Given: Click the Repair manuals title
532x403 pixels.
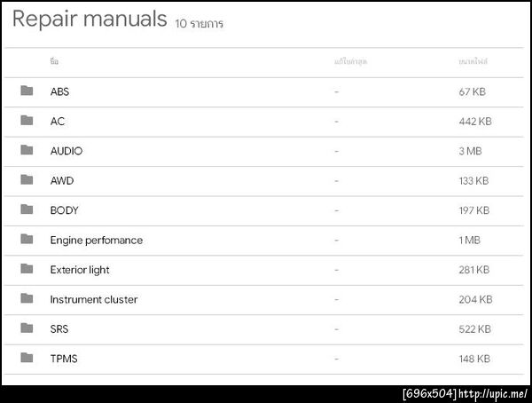Looking at the screenshot, I should pyautogui.click(x=90, y=19).
